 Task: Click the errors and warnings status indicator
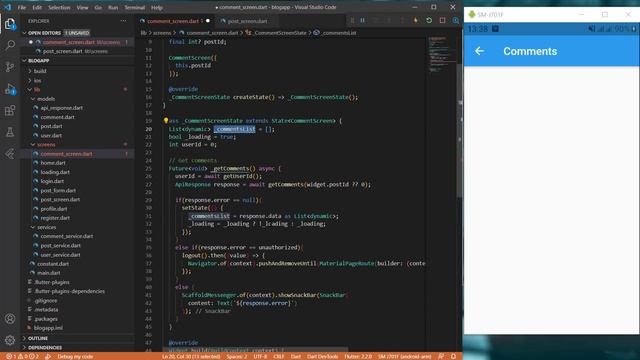pyautogui.click(x=23, y=356)
